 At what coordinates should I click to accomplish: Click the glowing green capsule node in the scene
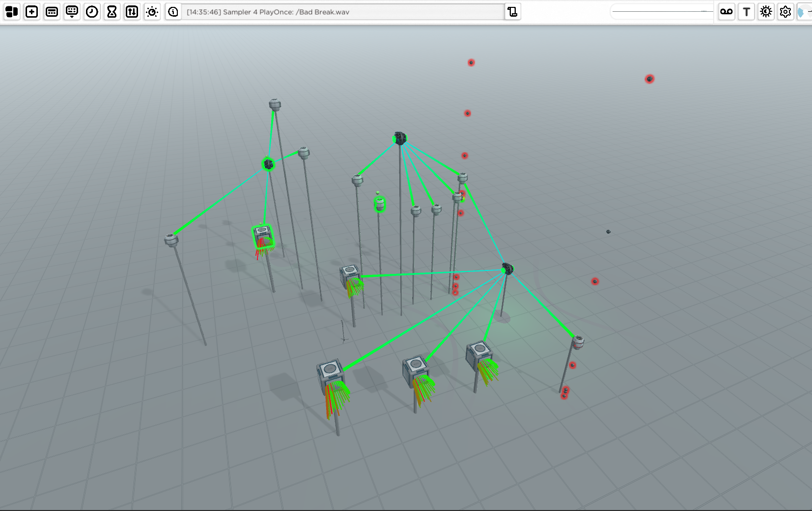coord(379,204)
